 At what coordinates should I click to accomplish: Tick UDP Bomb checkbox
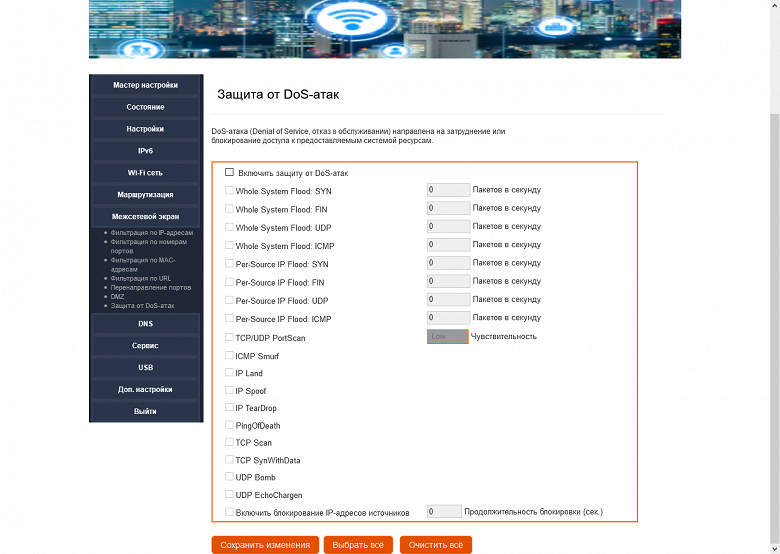point(229,476)
